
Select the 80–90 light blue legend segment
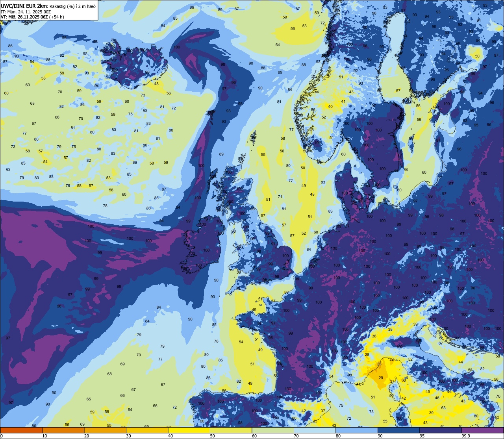tap(357, 430)
